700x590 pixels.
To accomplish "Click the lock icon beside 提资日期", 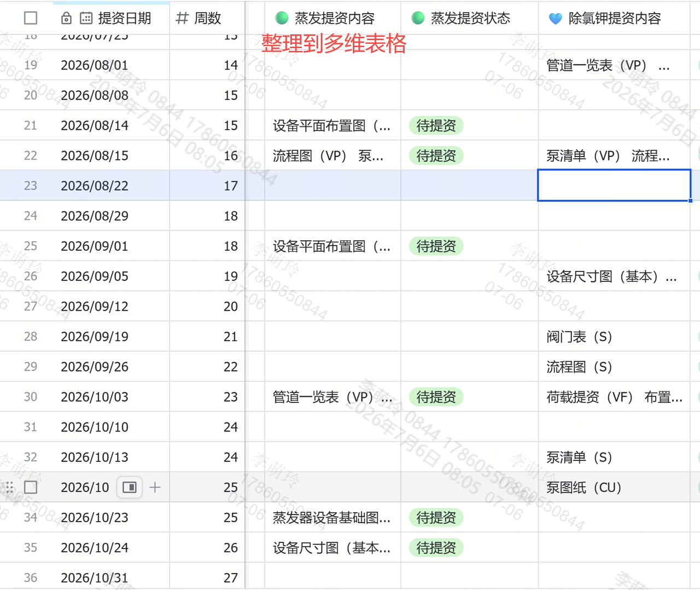I will coord(66,18).
